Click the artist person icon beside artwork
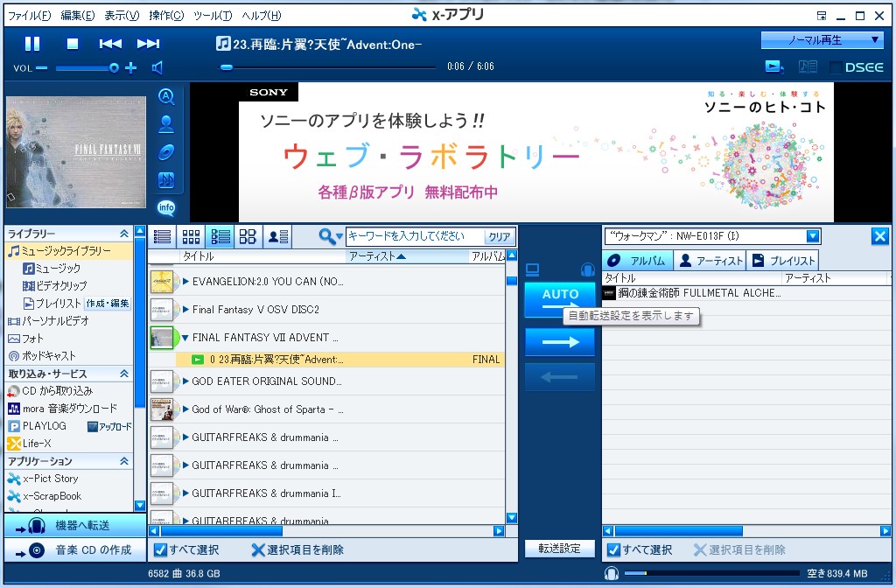The width and height of the screenshot is (896, 588). [166, 124]
